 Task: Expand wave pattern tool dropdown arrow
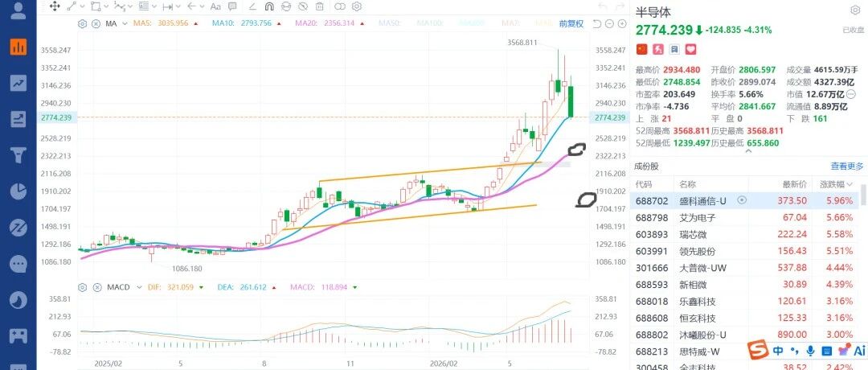(x=131, y=6)
